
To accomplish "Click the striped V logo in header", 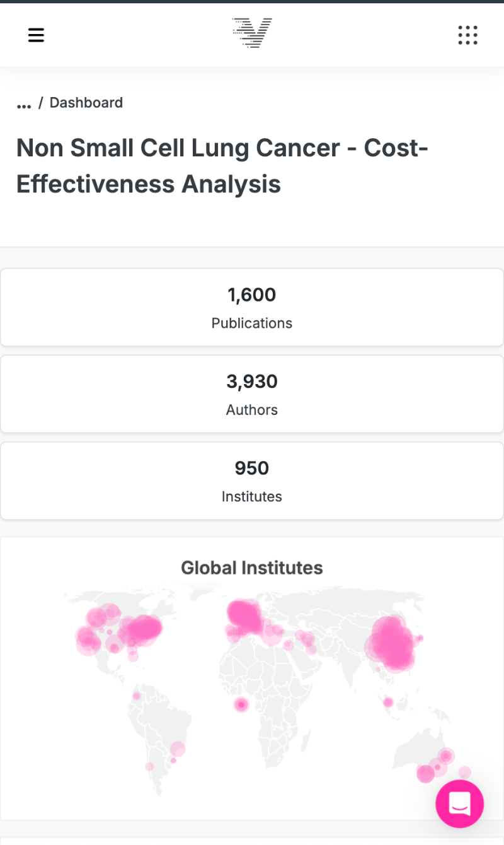I will coord(252,33).
